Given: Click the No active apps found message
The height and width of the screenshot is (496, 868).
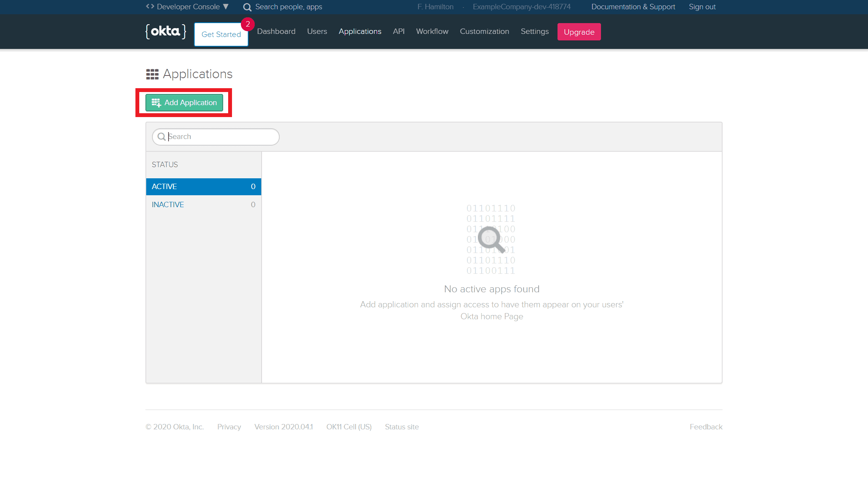Looking at the screenshot, I should coord(492,289).
